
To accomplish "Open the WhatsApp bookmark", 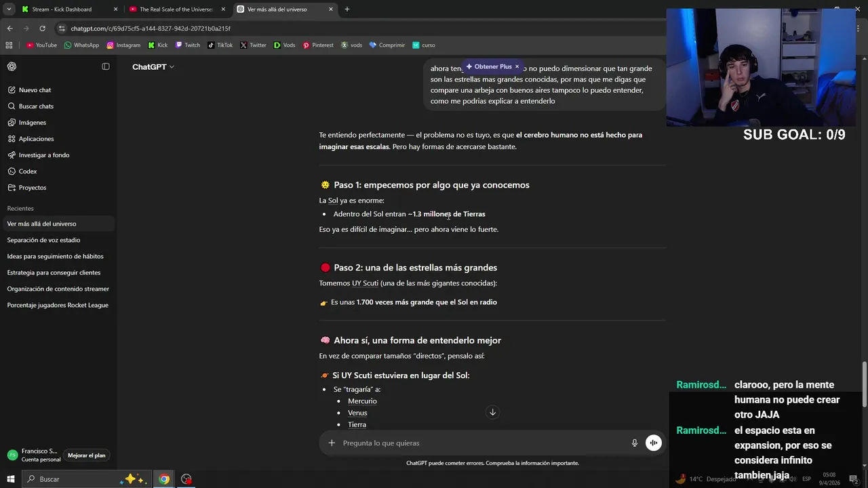I will tap(81, 45).
